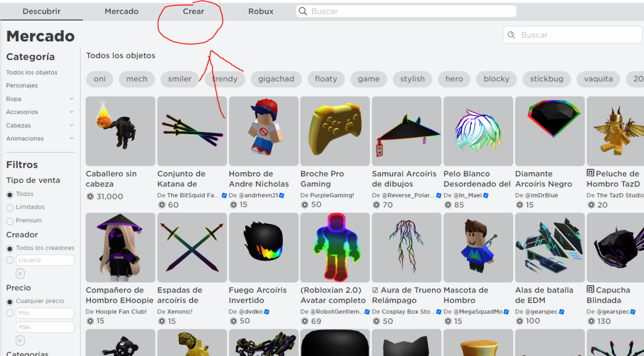Visit the Cosplay Box Sto... creator link

tap(409, 312)
